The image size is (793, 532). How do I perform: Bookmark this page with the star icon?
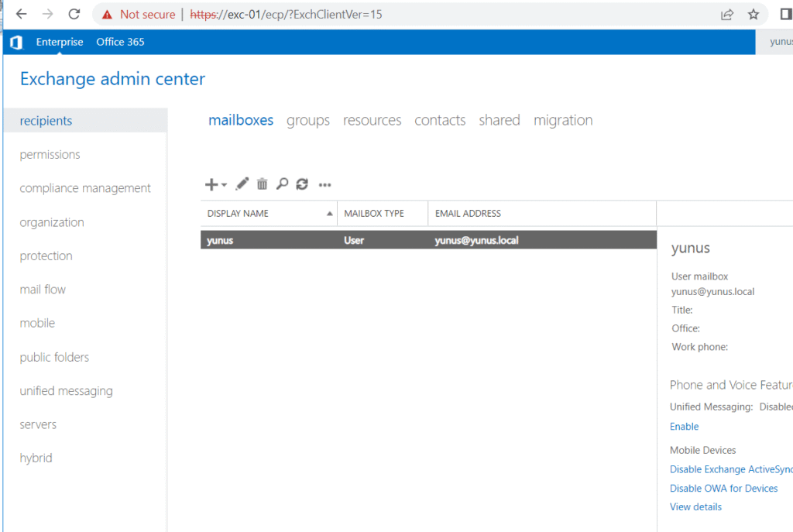point(753,14)
